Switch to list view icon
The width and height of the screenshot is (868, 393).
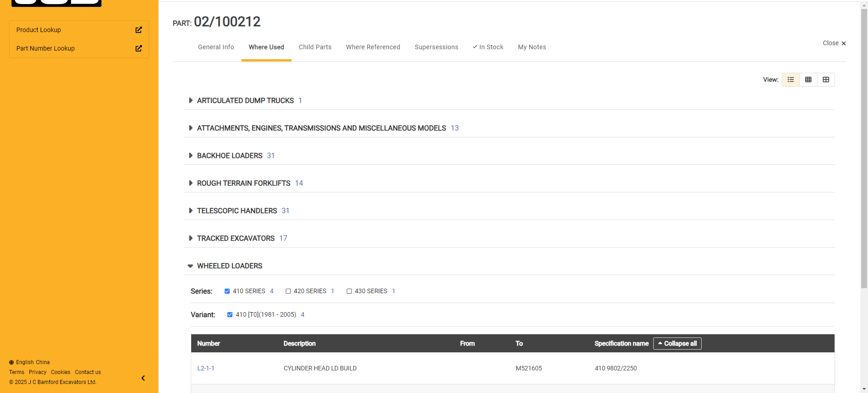790,80
